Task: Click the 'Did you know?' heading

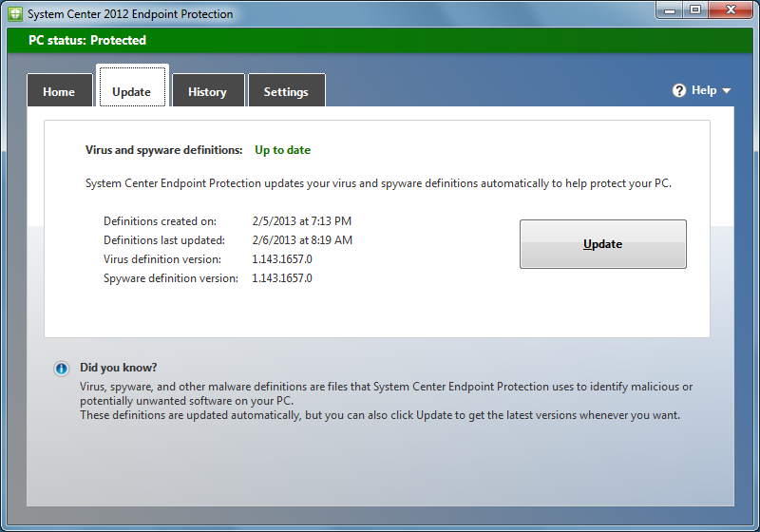Action: pos(118,368)
